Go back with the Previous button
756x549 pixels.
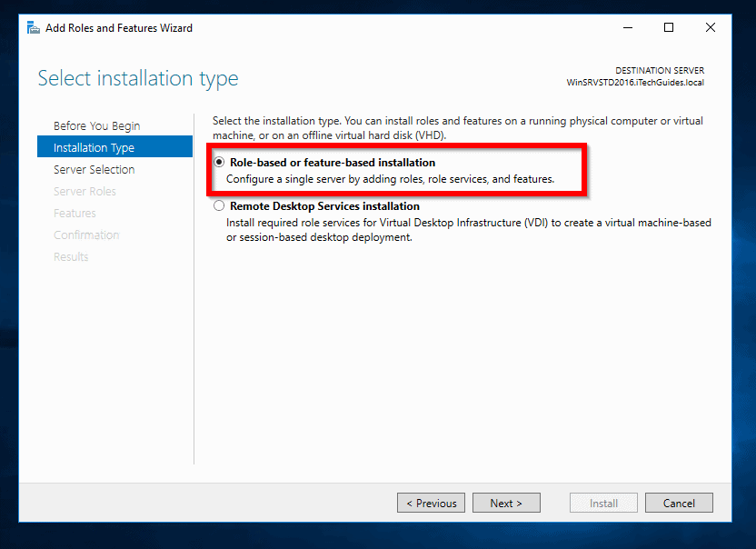432,503
